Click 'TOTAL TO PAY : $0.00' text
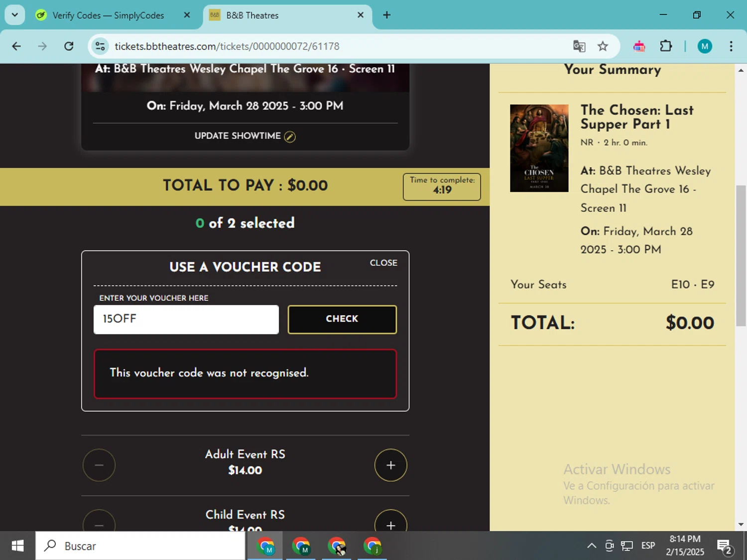Viewport: 747px width, 560px height. (245, 185)
